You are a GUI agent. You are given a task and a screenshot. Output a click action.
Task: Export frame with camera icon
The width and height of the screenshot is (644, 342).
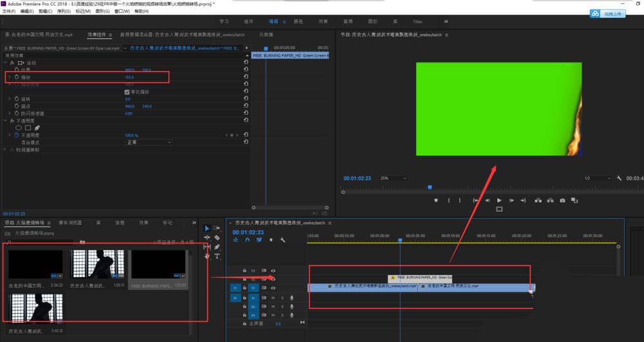(562, 200)
